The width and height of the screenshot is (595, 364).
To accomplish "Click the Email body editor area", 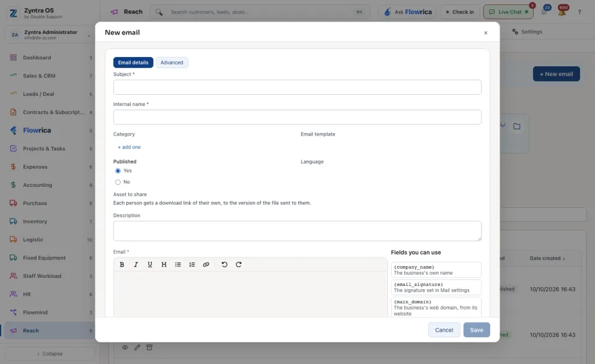I will click(250, 294).
